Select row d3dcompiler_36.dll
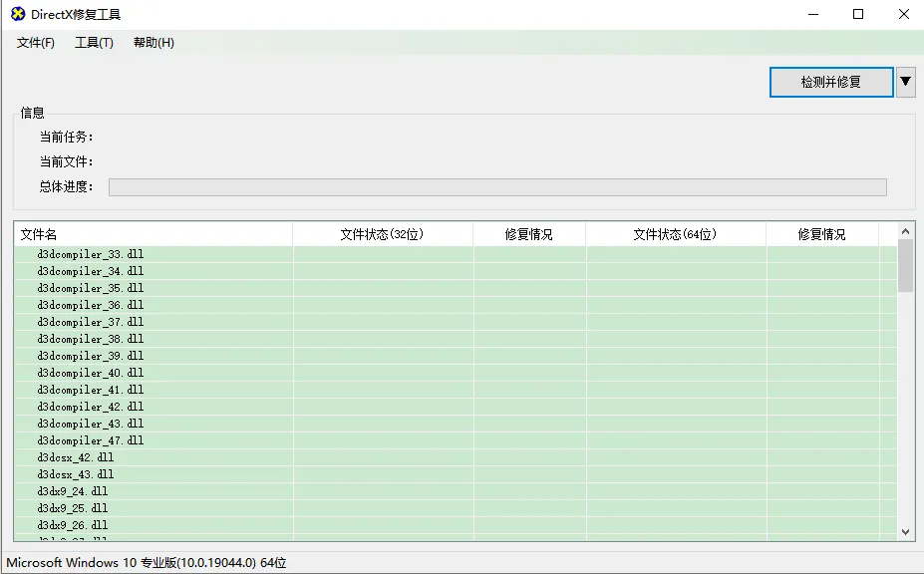The width and height of the screenshot is (924, 574). [x=456, y=305]
